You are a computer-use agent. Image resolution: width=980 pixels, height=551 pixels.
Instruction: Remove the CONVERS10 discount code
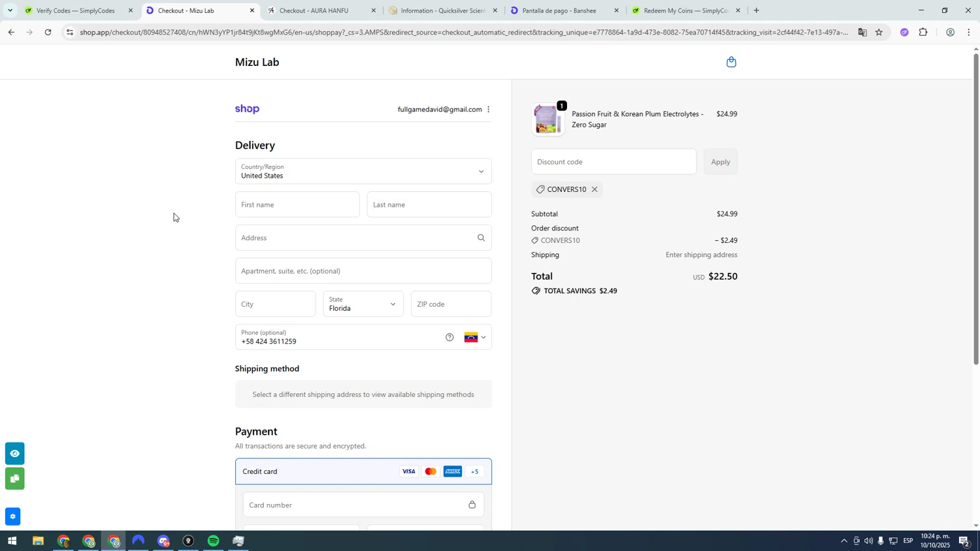(595, 189)
